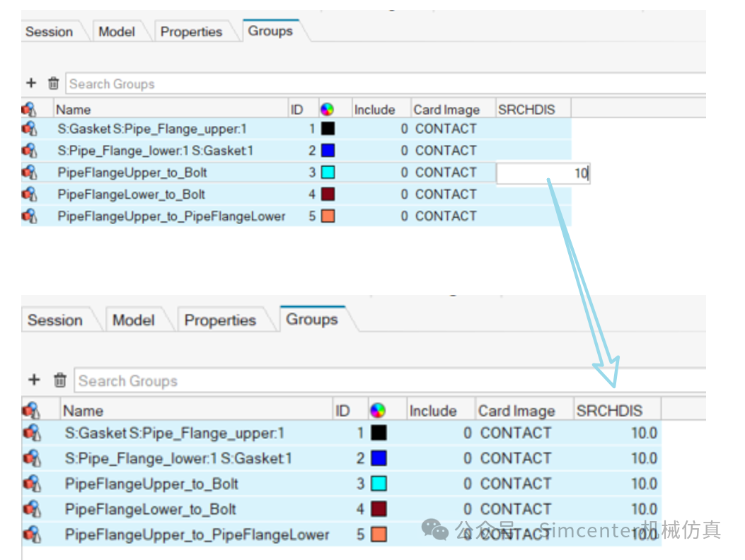Click the add group plus icon in upper panel

tap(30, 83)
